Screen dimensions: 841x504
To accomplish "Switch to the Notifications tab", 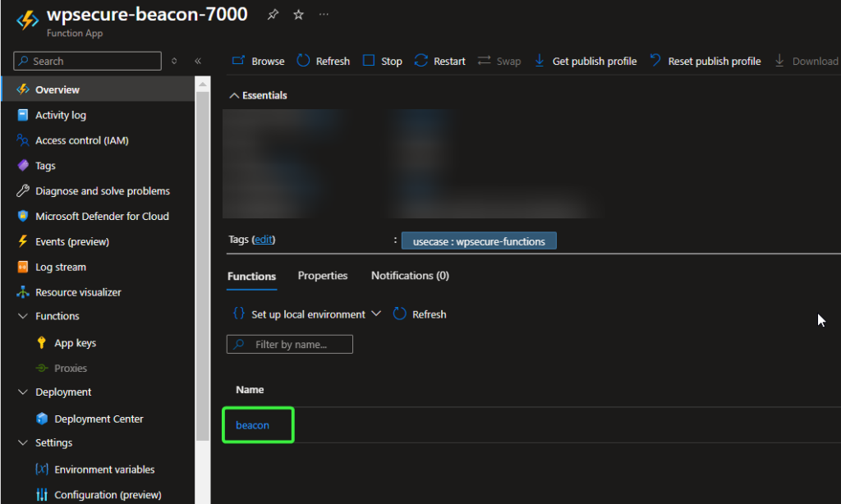I will [x=409, y=276].
